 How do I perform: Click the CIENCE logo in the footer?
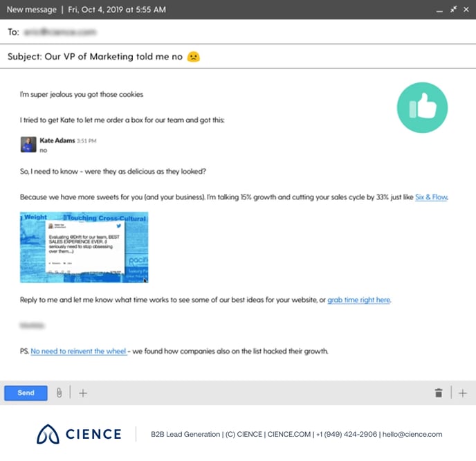pos(79,434)
